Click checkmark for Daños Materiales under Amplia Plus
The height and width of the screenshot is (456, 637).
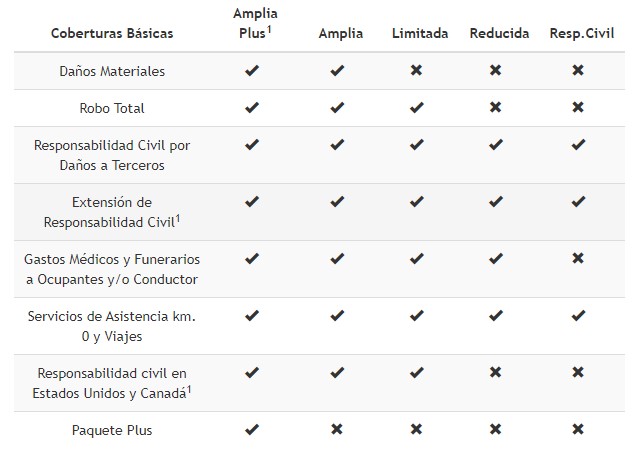click(252, 71)
